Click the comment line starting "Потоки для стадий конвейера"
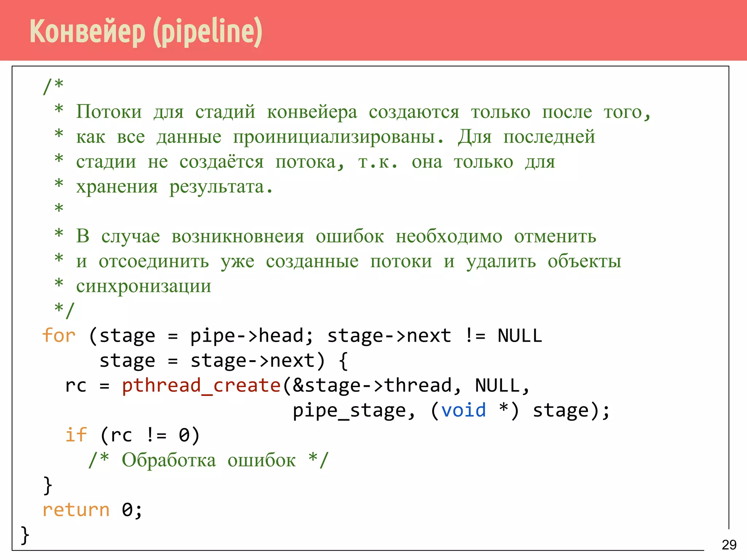Image resolution: width=747 pixels, height=560 pixels. [363, 112]
